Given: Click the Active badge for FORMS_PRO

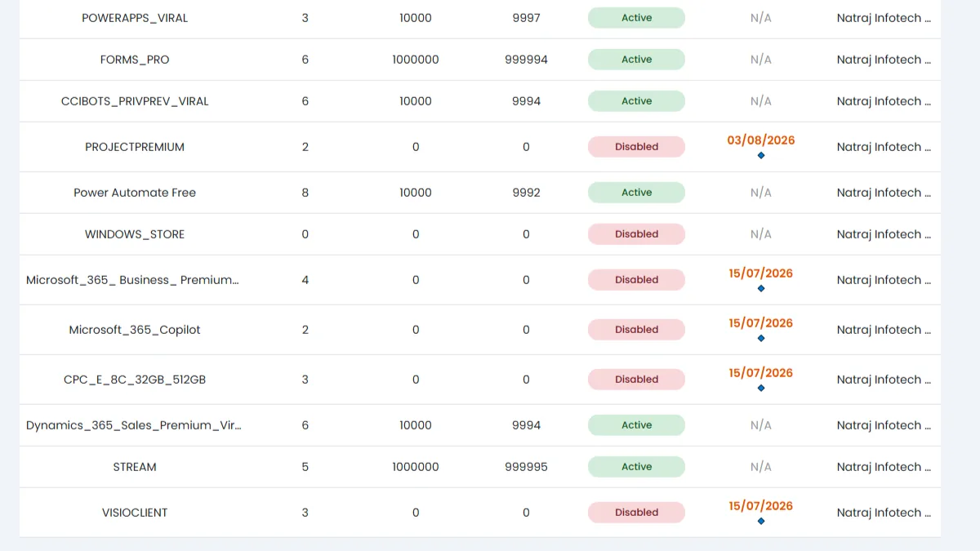Looking at the screenshot, I should [x=636, y=60].
